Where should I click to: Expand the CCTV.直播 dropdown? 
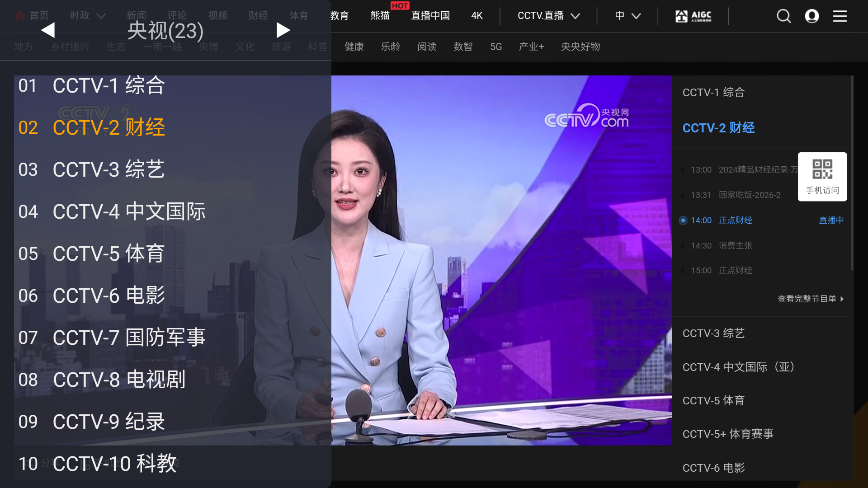pyautogui.click(x=548, y=15)
